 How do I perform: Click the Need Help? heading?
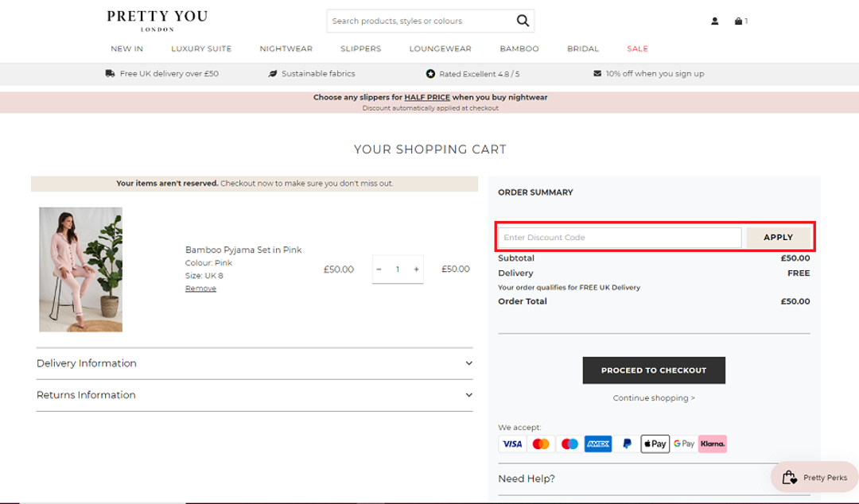[x=526, y=479]
